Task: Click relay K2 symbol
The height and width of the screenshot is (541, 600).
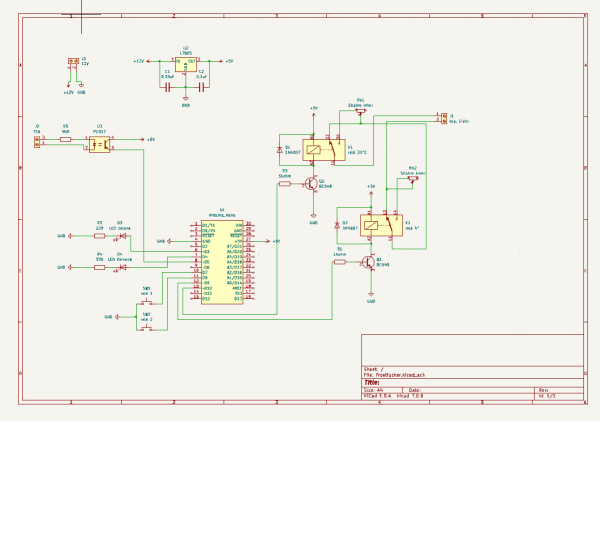Action: pyautogui.click(x=381, y=225)
